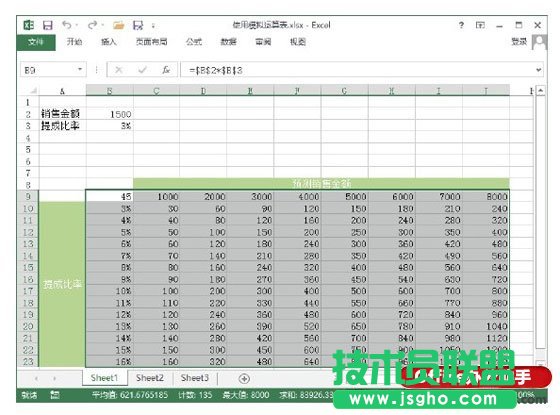Select cell B17 showing 10%
Image resolution: width=560 pixels, height=415 pixels.
[110, 291]
